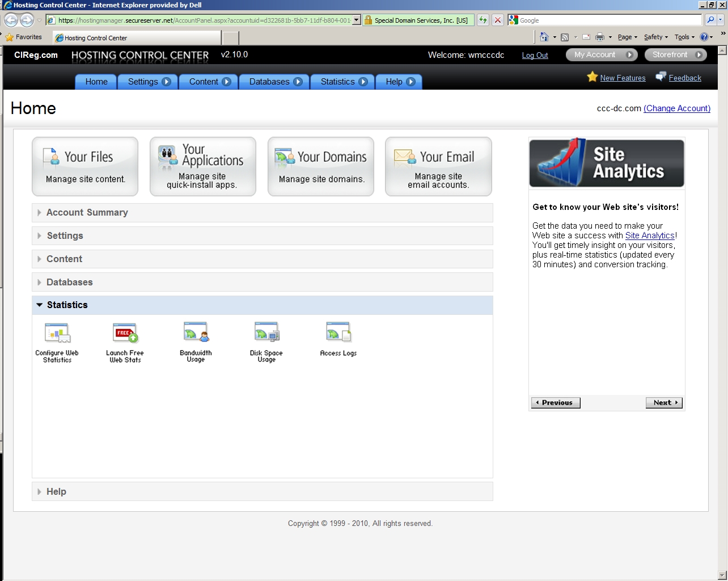Click the search magnifier icon
Image resolution: width=728 pixels, height=581 pixels.
710,20
